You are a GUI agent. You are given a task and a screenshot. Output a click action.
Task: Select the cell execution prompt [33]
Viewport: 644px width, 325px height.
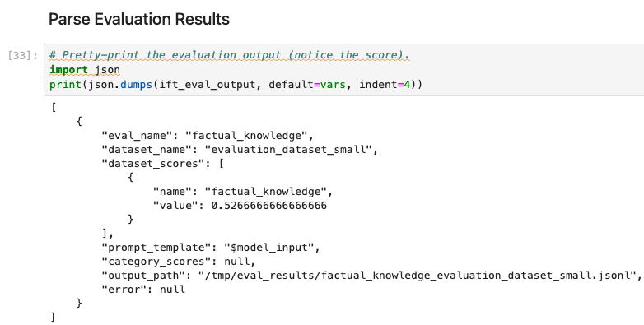click(23, 56)
